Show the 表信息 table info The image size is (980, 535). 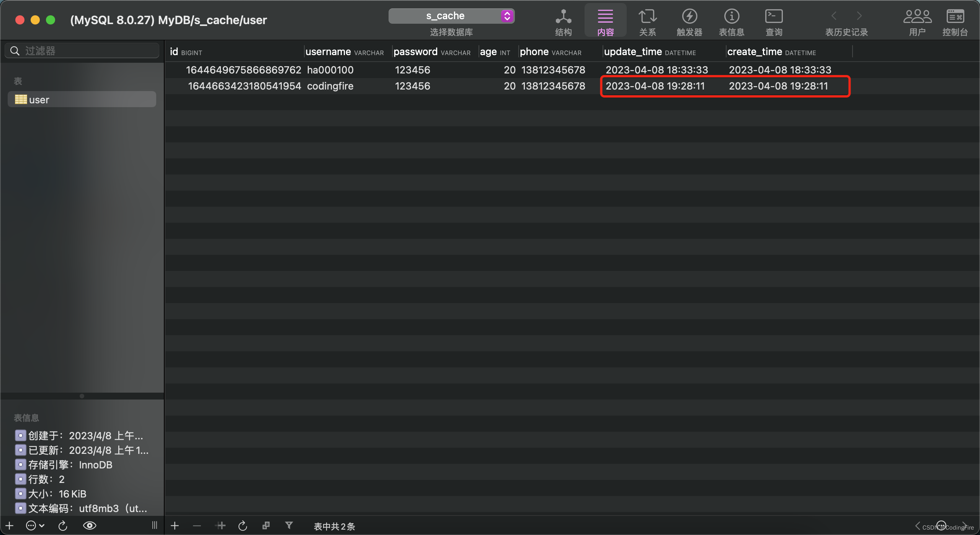(731, 22)
